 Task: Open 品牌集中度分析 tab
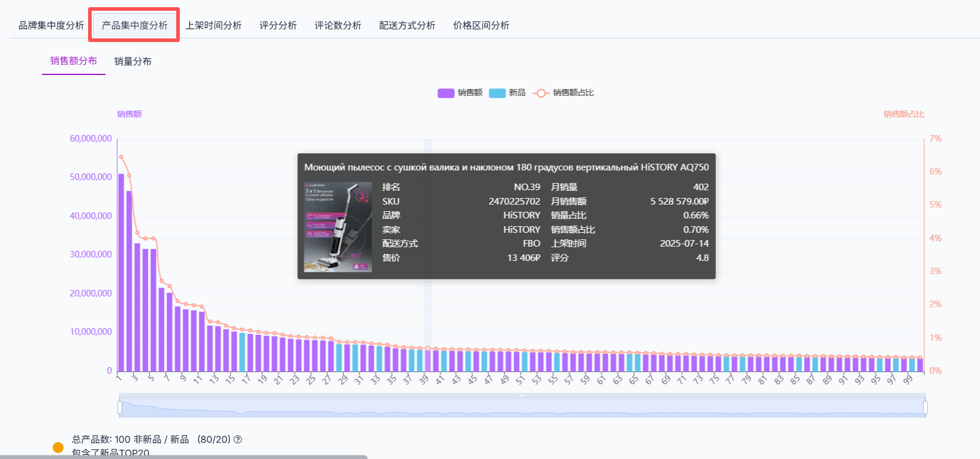[x=51, y=25]
